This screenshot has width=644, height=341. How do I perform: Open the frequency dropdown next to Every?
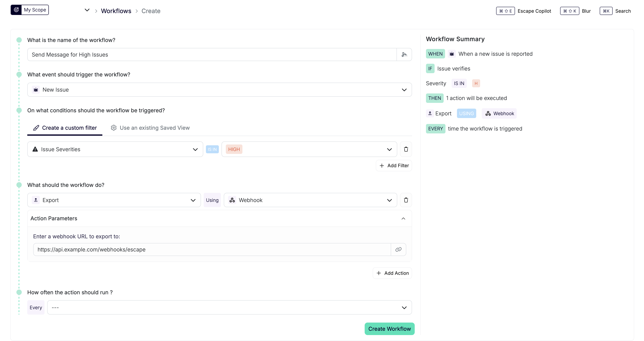404,307
